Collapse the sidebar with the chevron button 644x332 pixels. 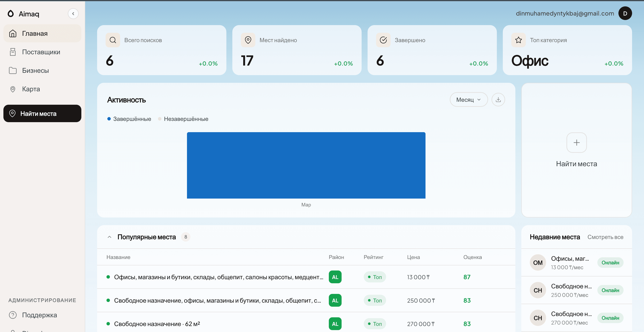coord(73,14)
